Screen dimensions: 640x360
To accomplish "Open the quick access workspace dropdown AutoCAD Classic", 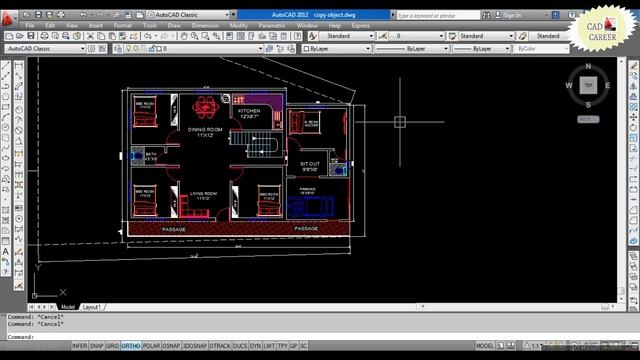I will click(x=188, y=15).
